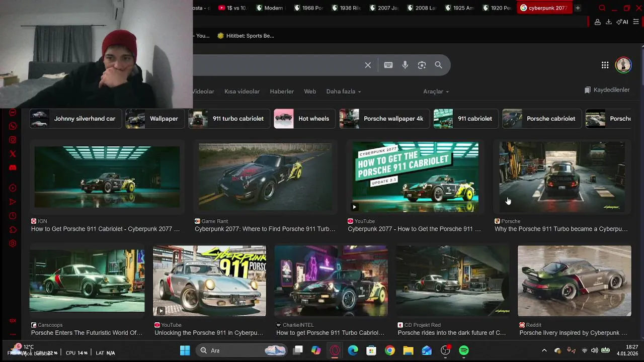Open YouTube 'How to get the Porsche 911 Cabriolet' thumbnail
Screen dimensions: 644x362
coord(415,177)
